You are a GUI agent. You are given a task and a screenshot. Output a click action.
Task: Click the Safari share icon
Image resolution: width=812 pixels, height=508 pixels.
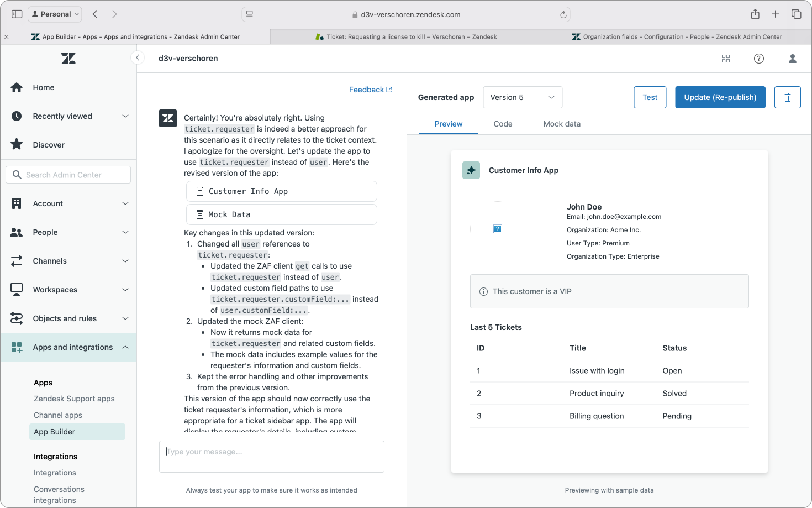755,14
